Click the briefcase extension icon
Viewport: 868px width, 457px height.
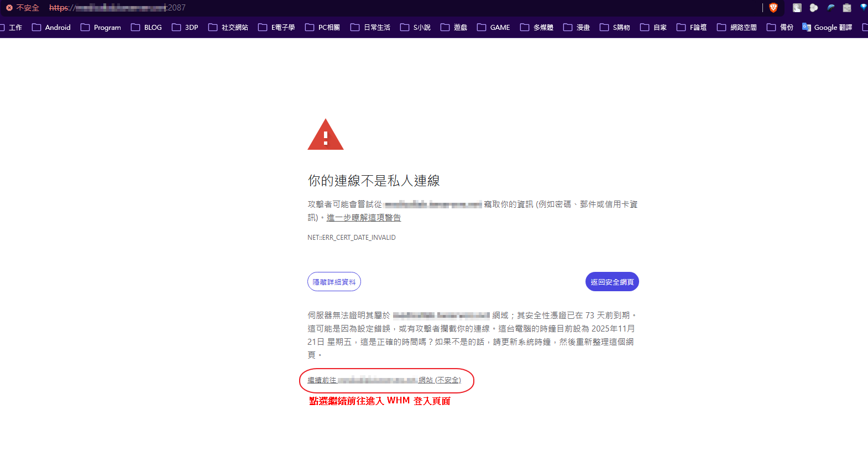[x=847, y=8]
